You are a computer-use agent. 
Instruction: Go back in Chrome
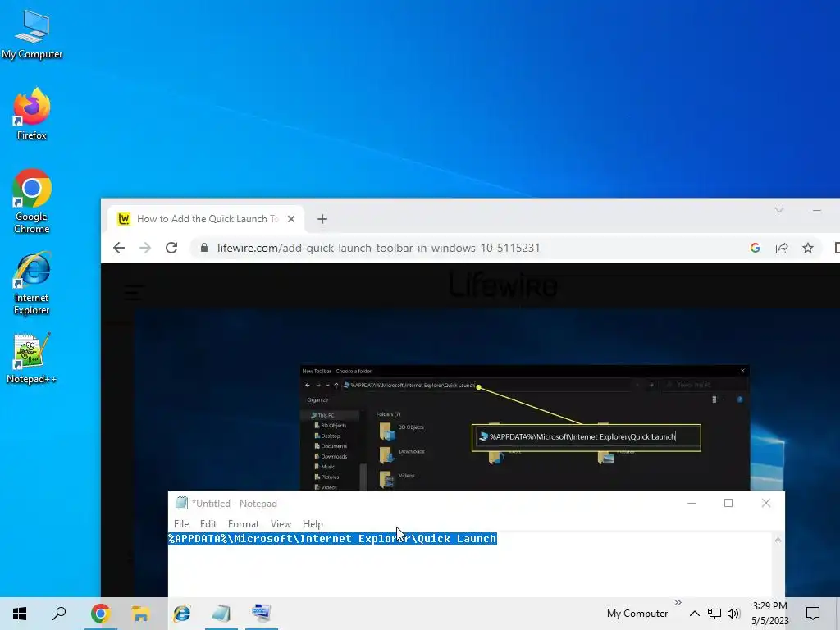[119, 248]
